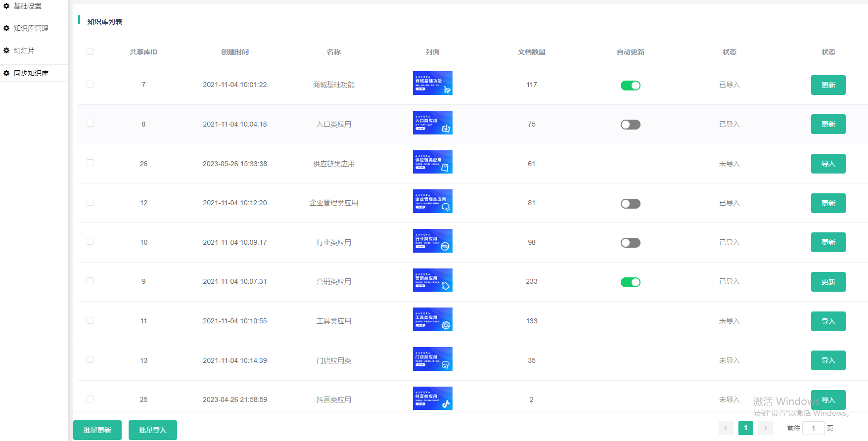Click the 批量更新 button
The width and height of the screenshot is (868, 441).
[97, 430]
